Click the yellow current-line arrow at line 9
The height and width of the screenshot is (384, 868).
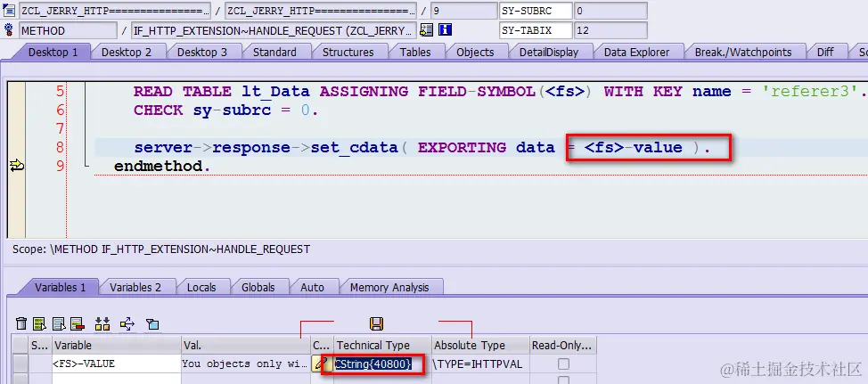click(17, 166)
